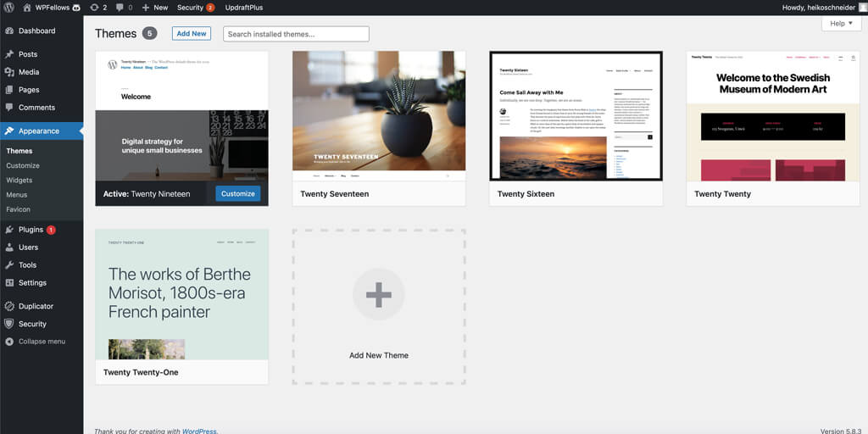Click the Appearance paintbrush icon
868x434 pixels.
(x=9, y=131)
